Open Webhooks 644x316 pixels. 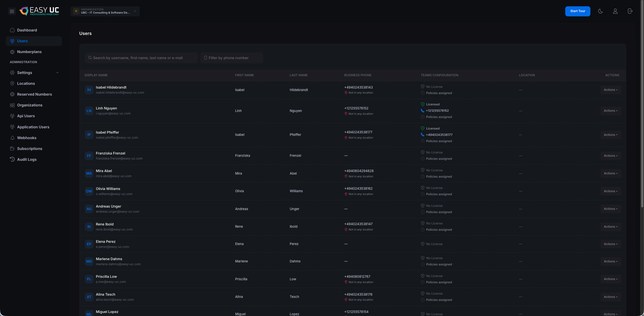coord(34,138)
